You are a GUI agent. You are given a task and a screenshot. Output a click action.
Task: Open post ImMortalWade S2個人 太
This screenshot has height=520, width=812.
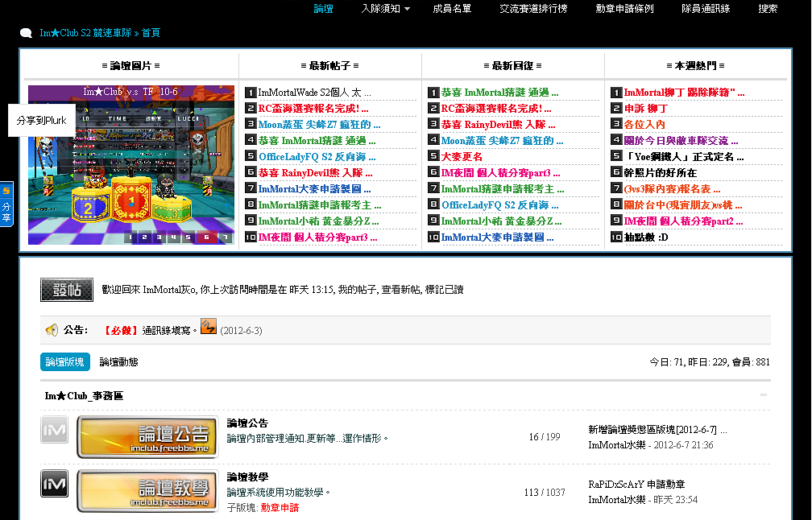(x=314, y=93)
